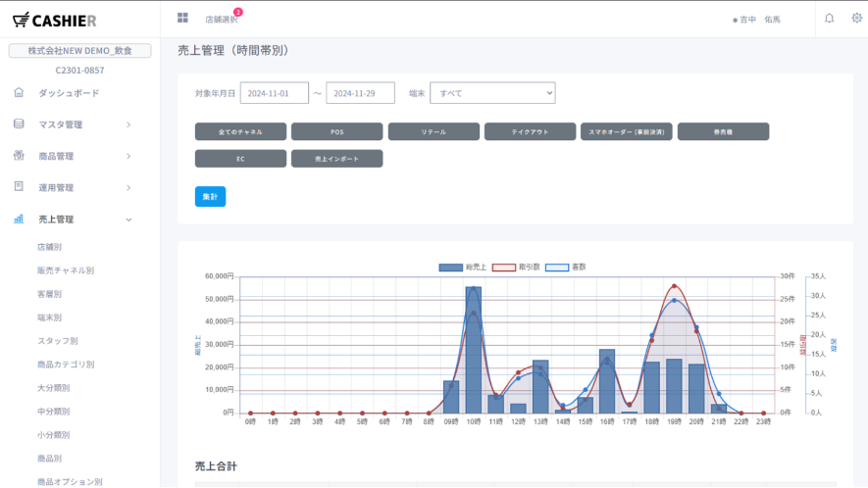
Task: Collapse the 売上管理 menu chevron
Action: click(x=128, y=220)
